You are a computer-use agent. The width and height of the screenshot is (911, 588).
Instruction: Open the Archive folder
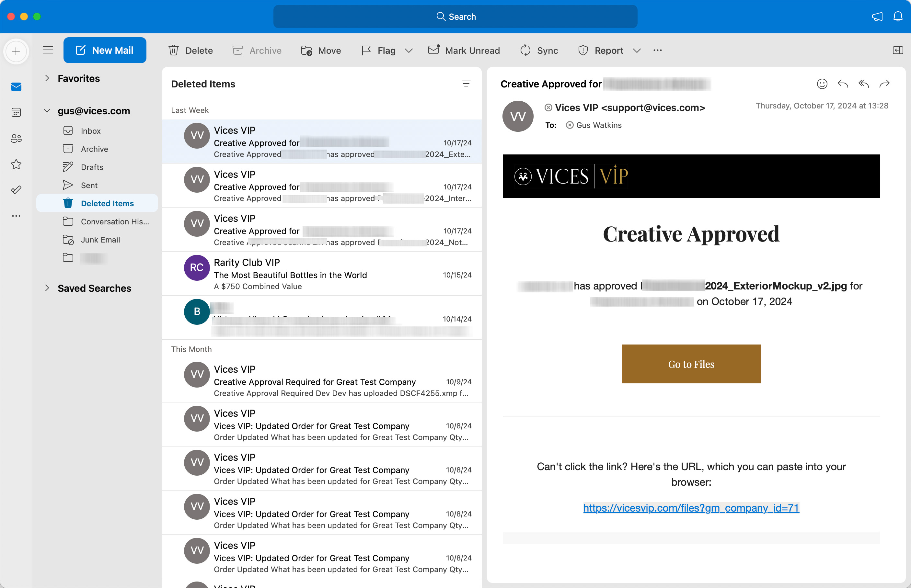(97, 149)
